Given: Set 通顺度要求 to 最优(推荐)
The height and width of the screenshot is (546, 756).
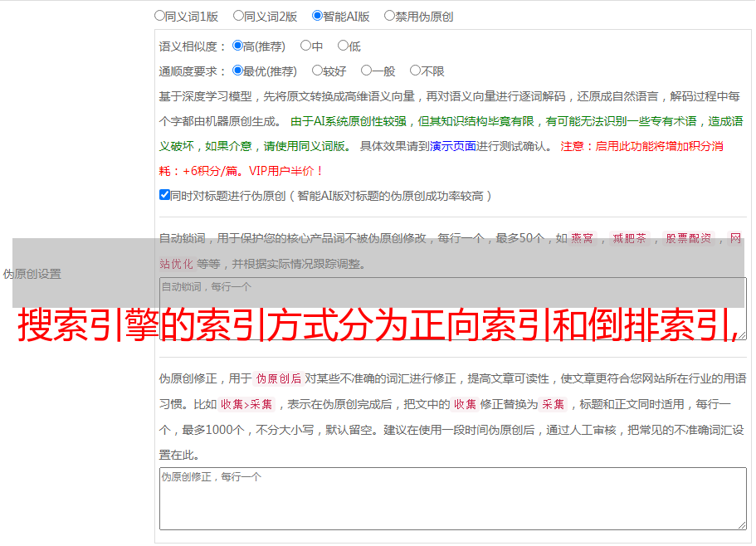Looking at the screenshot, I should tap(237, 71).
